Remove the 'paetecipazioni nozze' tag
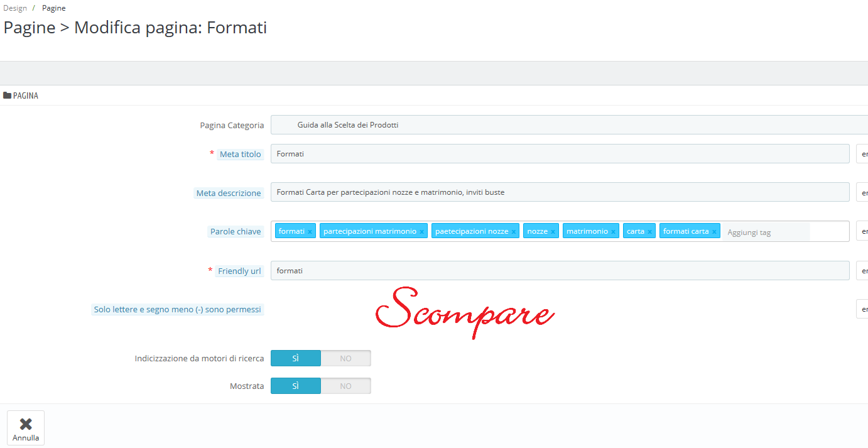Screen dimensions: 868x448 pos(514,232)
